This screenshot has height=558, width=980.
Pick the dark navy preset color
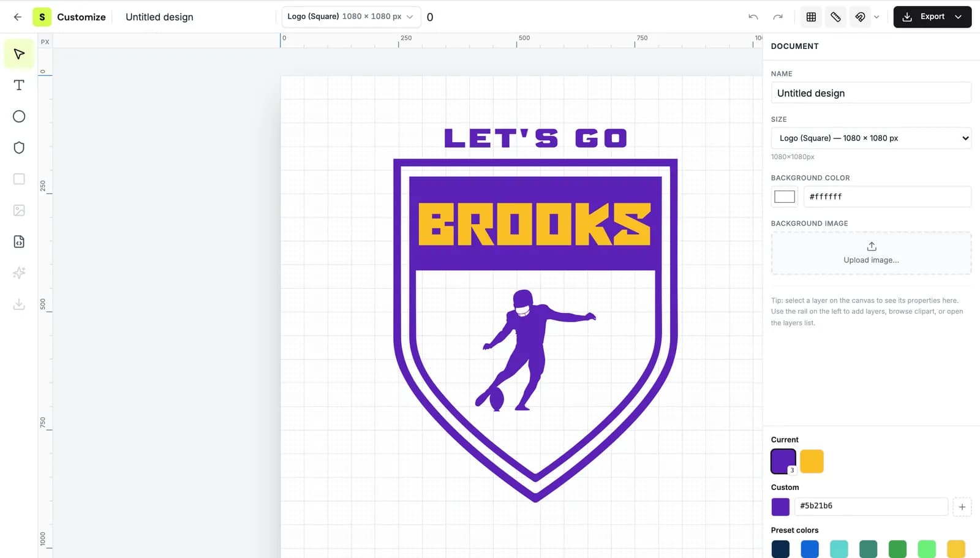[x=780, y=549]
